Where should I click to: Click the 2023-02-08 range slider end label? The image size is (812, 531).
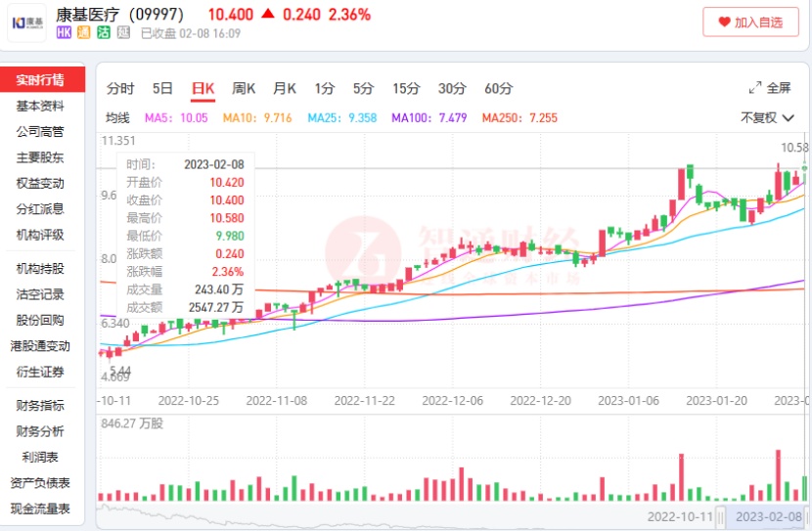click(x=769, y=517)
